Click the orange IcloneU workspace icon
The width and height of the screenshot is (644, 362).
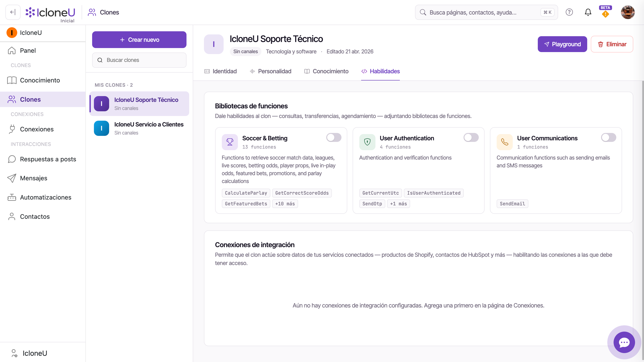pyautogui.click(x=12, y=33)
